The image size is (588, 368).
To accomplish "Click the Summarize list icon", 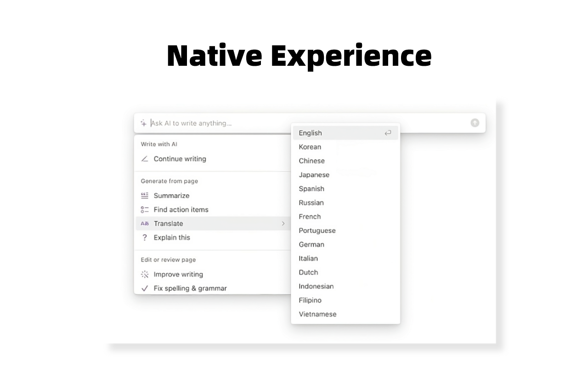I will click(x=144, y=195).
